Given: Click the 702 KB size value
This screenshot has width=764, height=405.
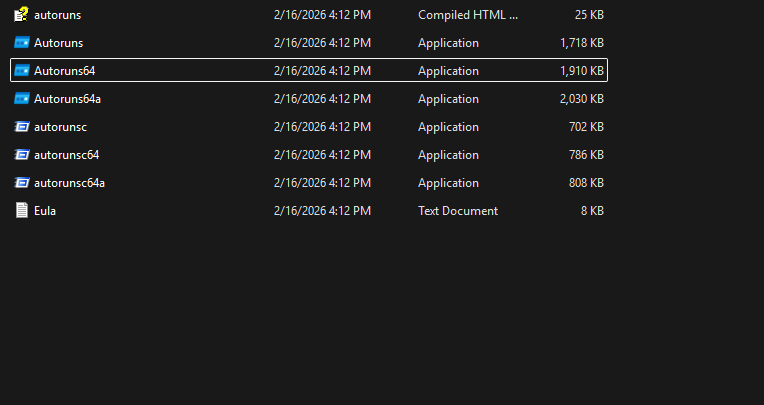Looking at the screenshot, I should click(586, 127).
